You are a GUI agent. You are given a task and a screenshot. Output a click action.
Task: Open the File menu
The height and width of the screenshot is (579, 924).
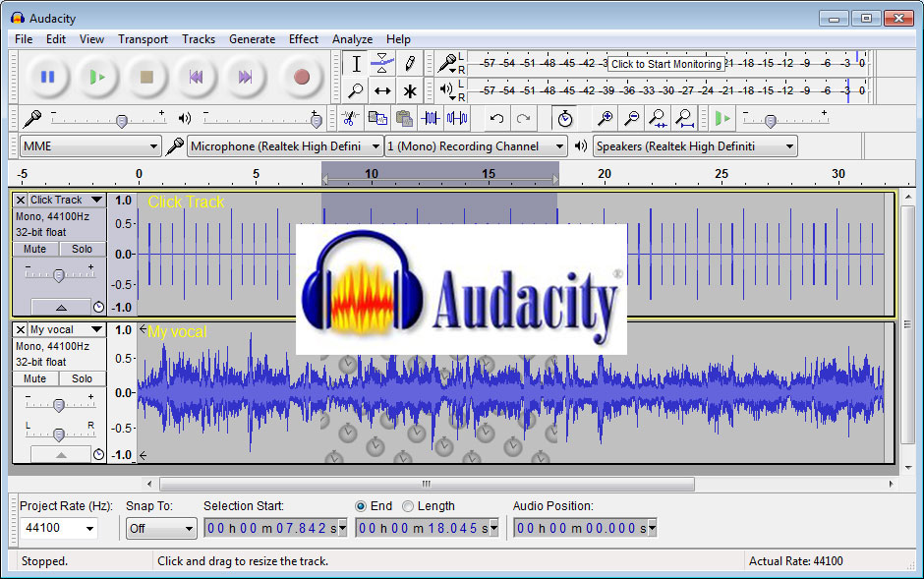pos(24,39)
